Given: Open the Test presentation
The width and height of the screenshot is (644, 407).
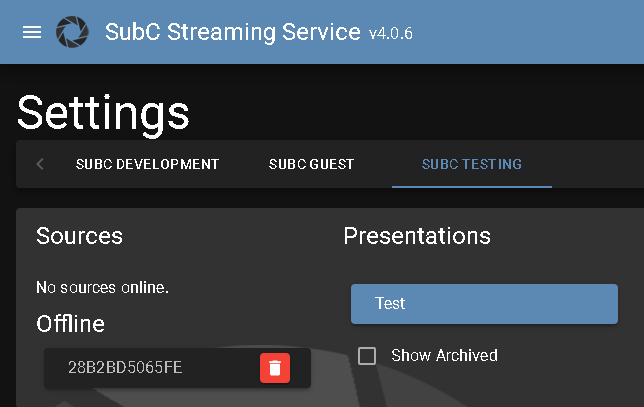Looking at the screenshot, I should (x=484, y=304).
